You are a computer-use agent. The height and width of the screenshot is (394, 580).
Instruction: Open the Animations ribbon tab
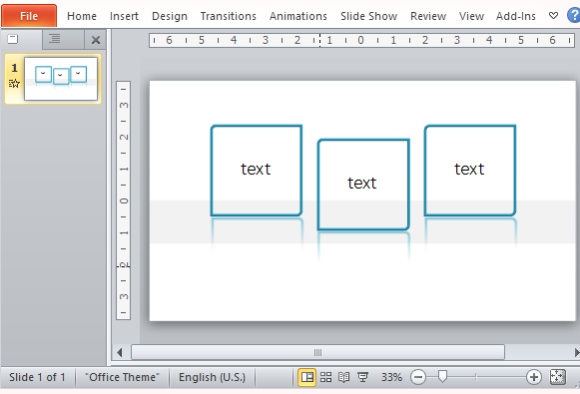coord(298,16)
